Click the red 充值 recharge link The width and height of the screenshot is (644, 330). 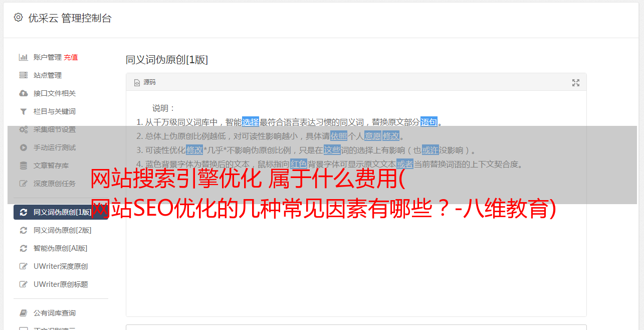coord(71,57)
